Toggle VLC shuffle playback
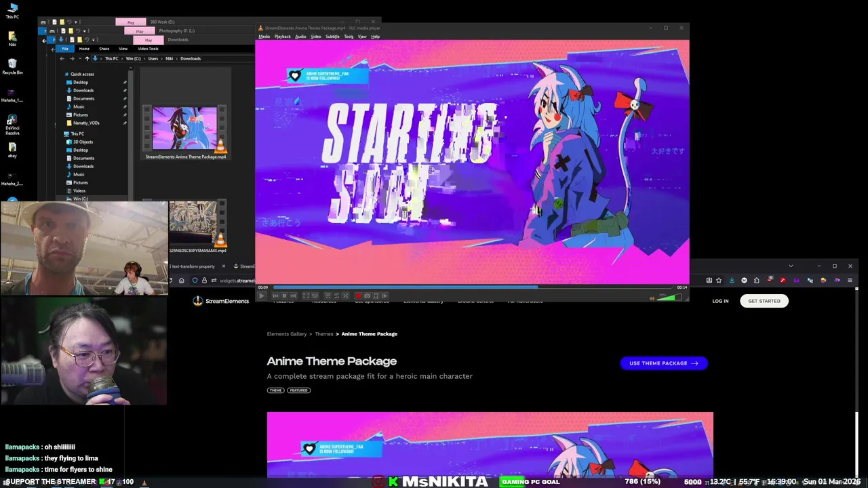Screen dimensions: 868x488 pyautogui.click(x=345, y=296)
